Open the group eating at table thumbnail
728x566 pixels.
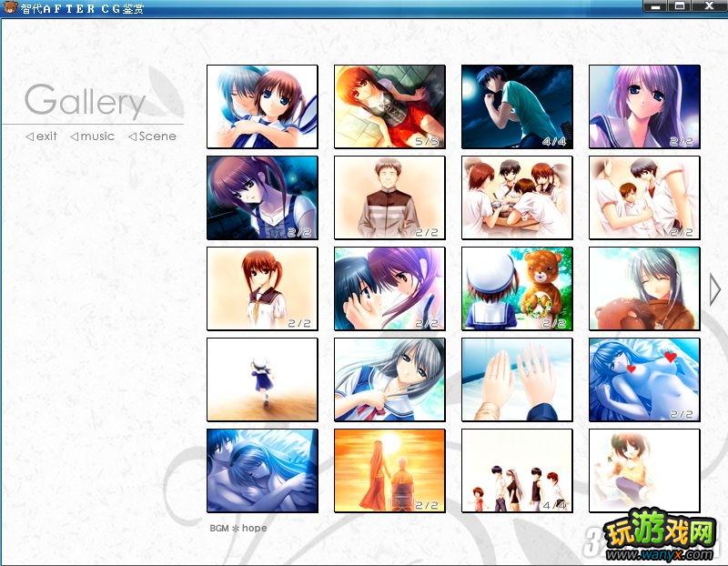tap(517, 197)
